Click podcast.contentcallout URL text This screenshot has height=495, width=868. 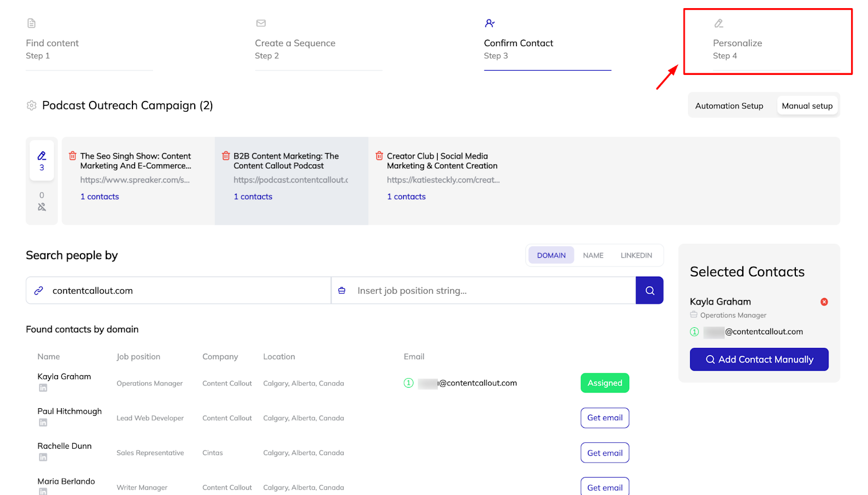tap(291, 180)
